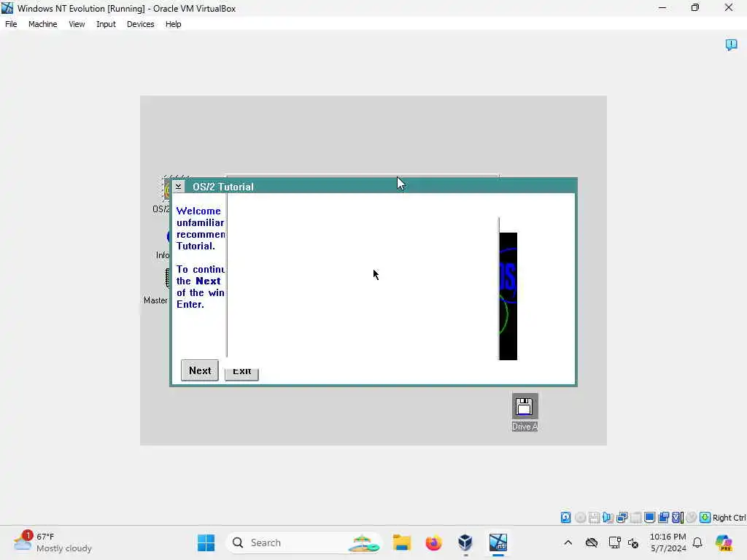Open the VirtualBox notification center icon
This screenshot has width=747, height=560.
[731, 44]
